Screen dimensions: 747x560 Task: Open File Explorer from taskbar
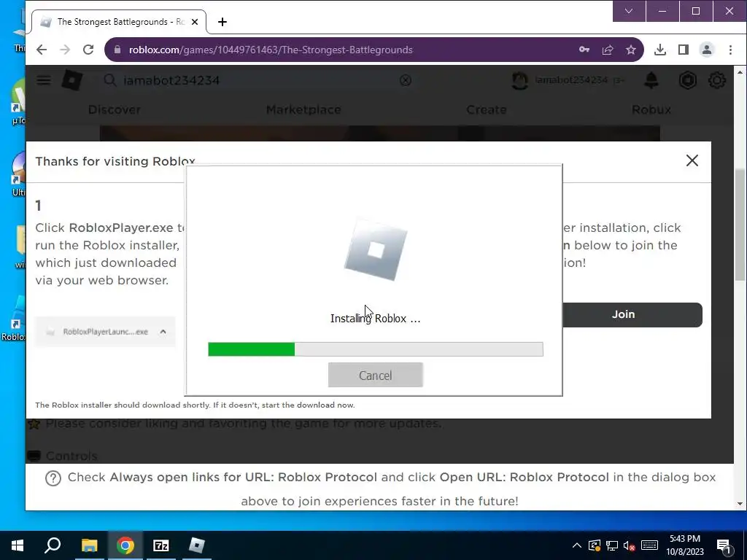coord(89,545)
